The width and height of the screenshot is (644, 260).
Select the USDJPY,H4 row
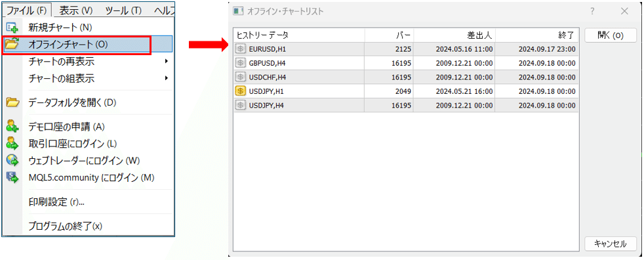(x=406, y=105)
